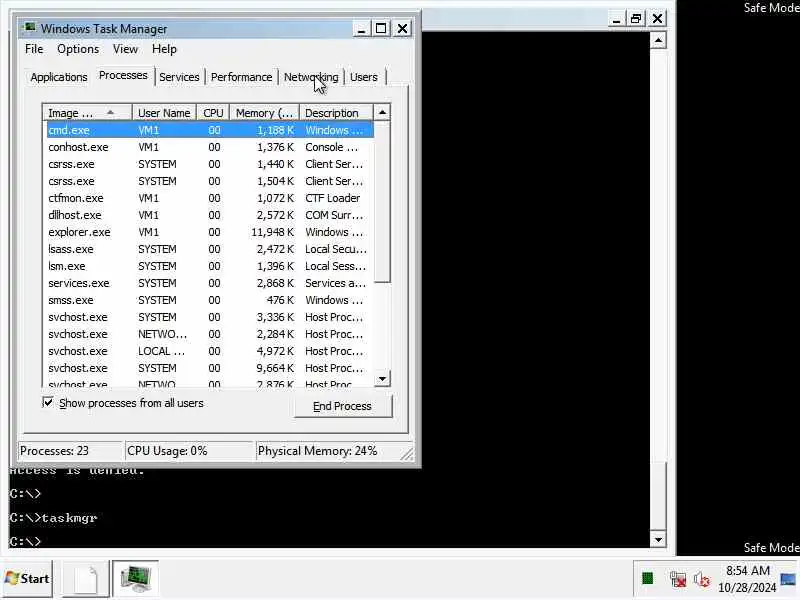This screenshot has width=800, height=600.
Task: Open the View menu
Action: (x=125, y=49)
